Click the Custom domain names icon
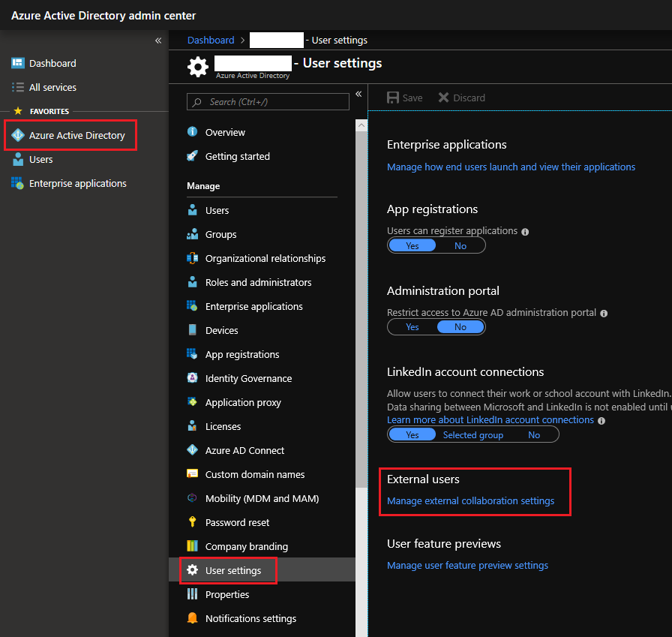The image size is (672, 637). pos(193,473)
